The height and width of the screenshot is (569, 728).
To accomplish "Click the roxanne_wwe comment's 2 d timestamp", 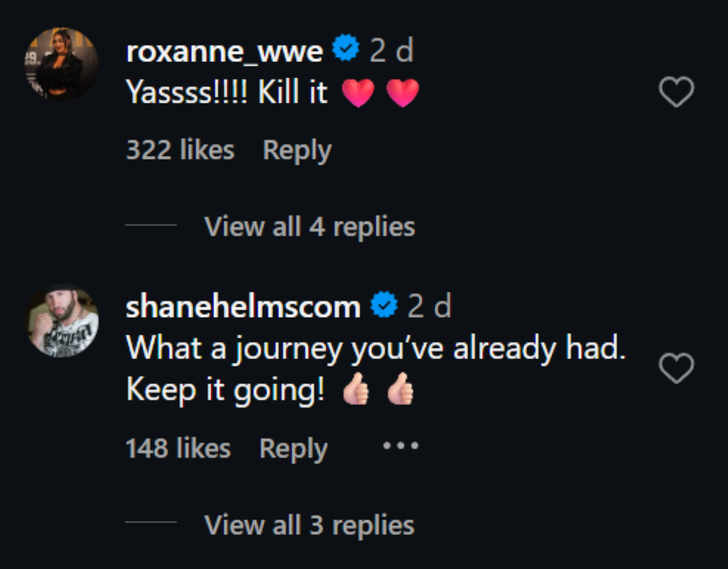I will [x=392, y=51].
